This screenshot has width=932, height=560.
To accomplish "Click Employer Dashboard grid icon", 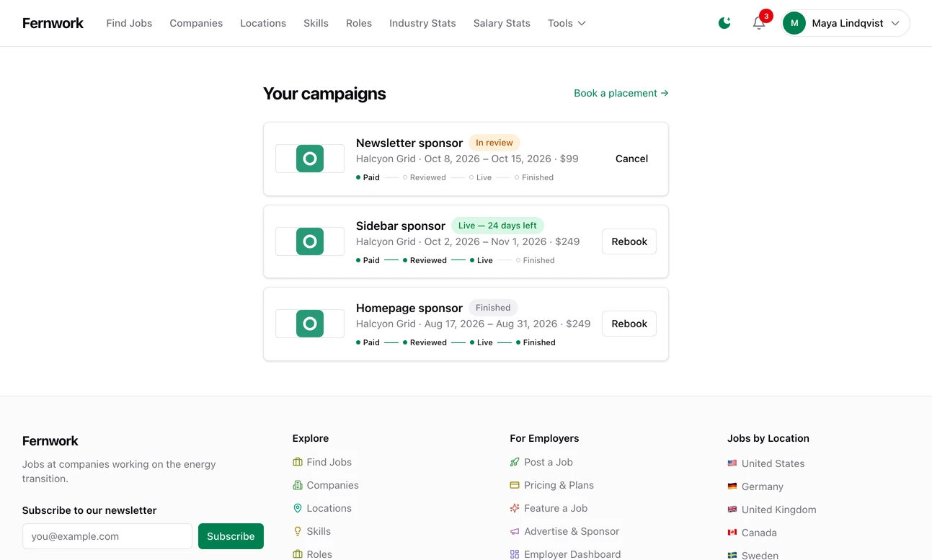I will pyautogui.click(x=515, y=554).
